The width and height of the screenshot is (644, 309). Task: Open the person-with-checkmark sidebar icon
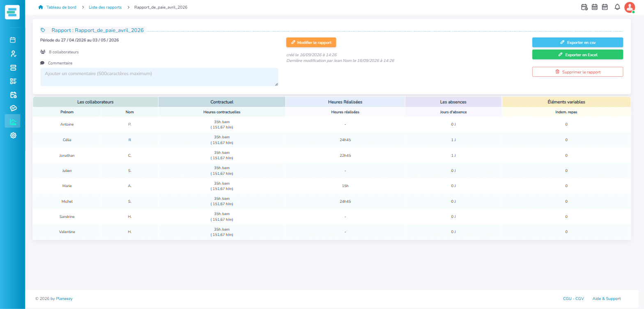coord(13,54)
